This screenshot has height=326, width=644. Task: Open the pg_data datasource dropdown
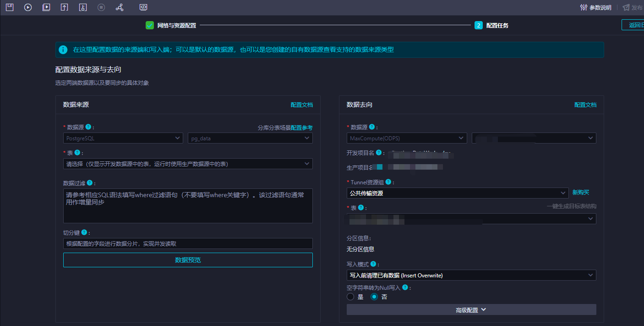click(250, 138)
